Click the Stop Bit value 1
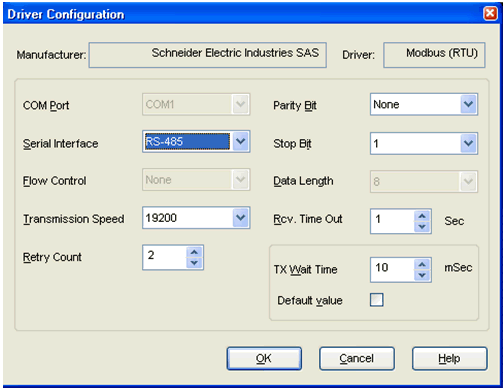The image size is (503, 389). pyautogui.click(x=376, y=144)
